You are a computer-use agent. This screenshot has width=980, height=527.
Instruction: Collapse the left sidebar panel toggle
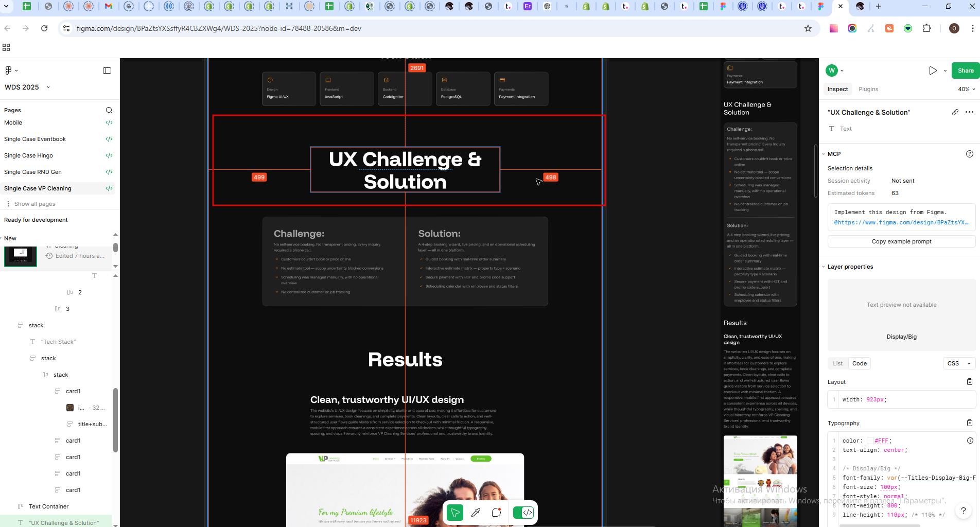(x=107, y=71)
